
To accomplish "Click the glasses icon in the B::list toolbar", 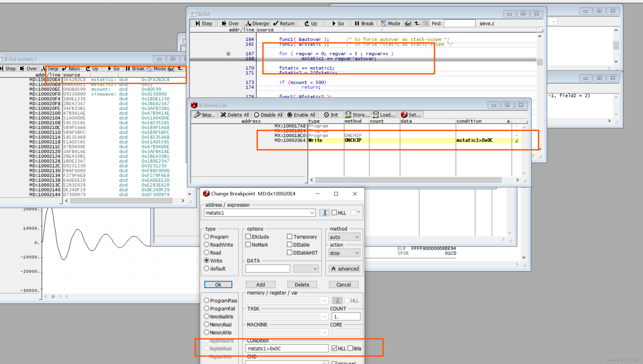I will pos(408,23).
